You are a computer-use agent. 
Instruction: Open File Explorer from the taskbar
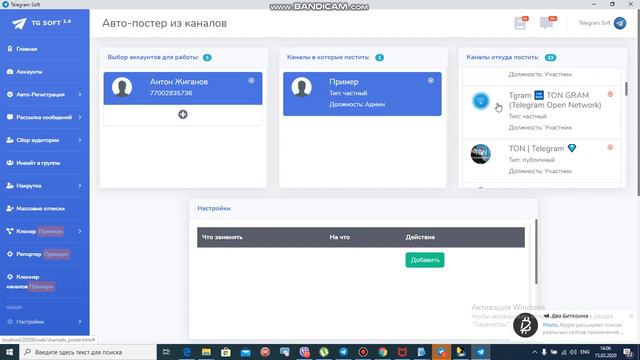pyautogui.click(x=206, y=352)
